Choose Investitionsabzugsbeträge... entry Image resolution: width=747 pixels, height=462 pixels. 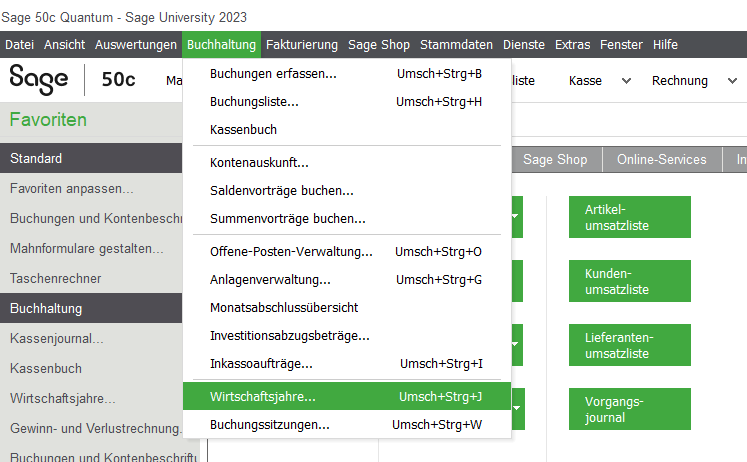347,336
